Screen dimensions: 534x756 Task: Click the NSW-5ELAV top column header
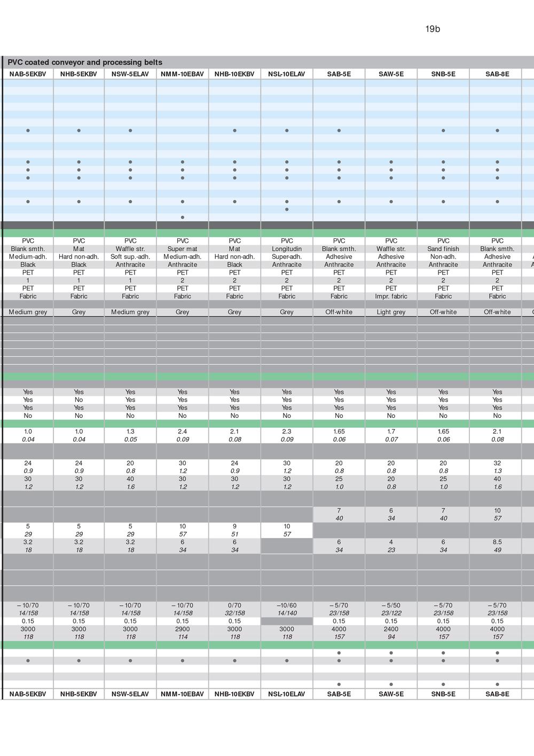[130, 74]
